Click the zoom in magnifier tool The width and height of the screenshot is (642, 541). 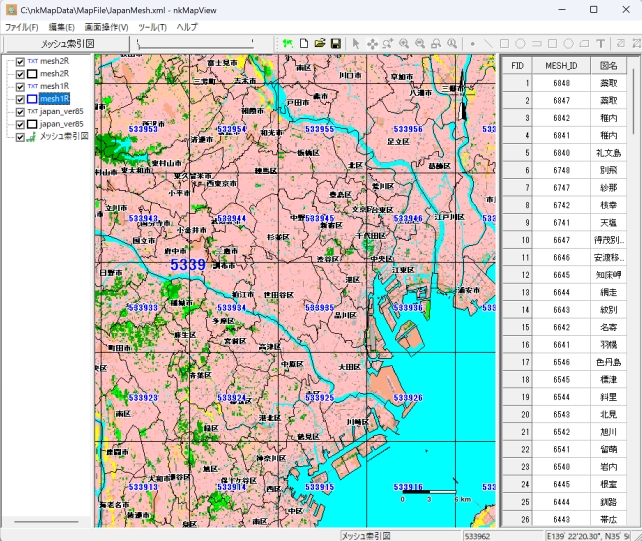click(x=405, y=44)
